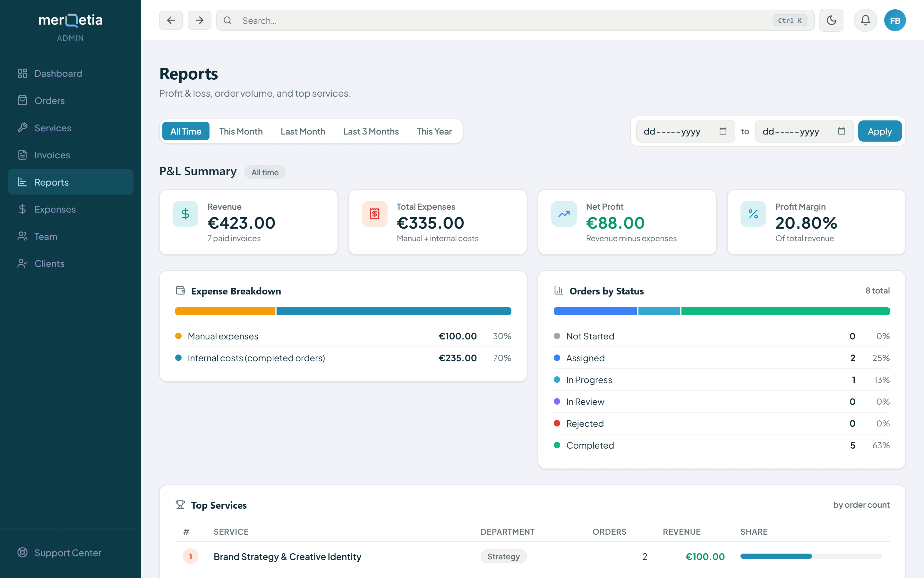The height and width of the screenshot is (578, 924).
Task: Open Dashboard from the sidebar
Action: click(x=70, y=74)
